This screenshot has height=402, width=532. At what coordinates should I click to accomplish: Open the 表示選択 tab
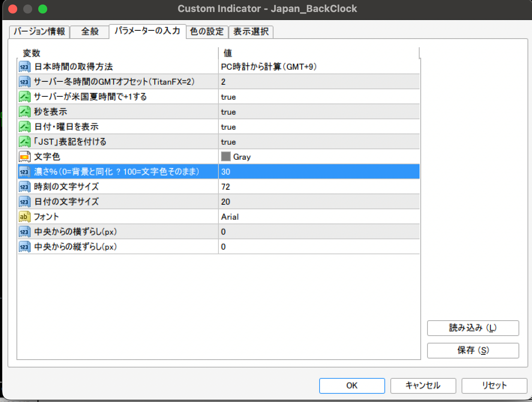pyautogui.click(x=251, y=31)
